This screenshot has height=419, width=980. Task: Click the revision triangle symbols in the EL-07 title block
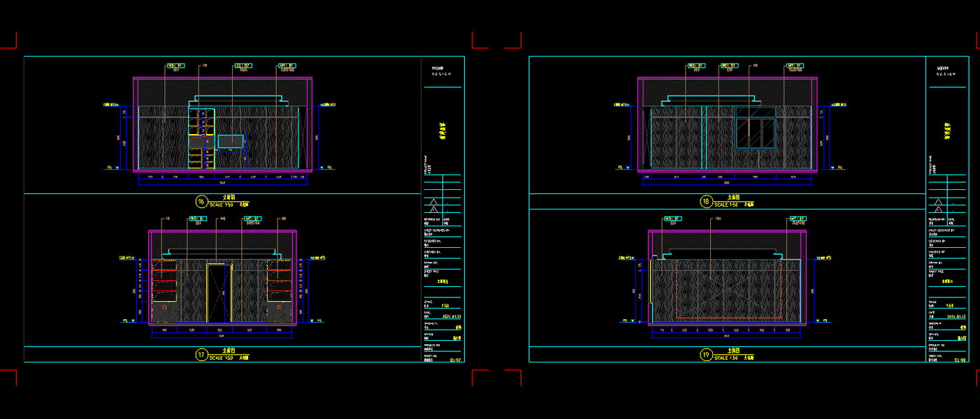coord(433,205)
